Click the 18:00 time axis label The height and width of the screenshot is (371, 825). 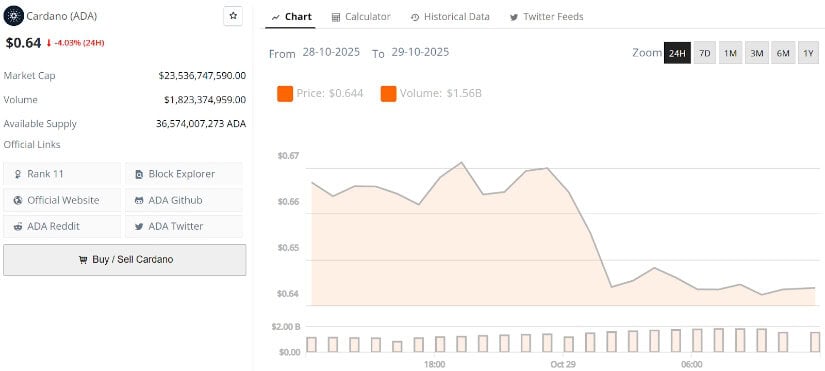click(434, 364)
